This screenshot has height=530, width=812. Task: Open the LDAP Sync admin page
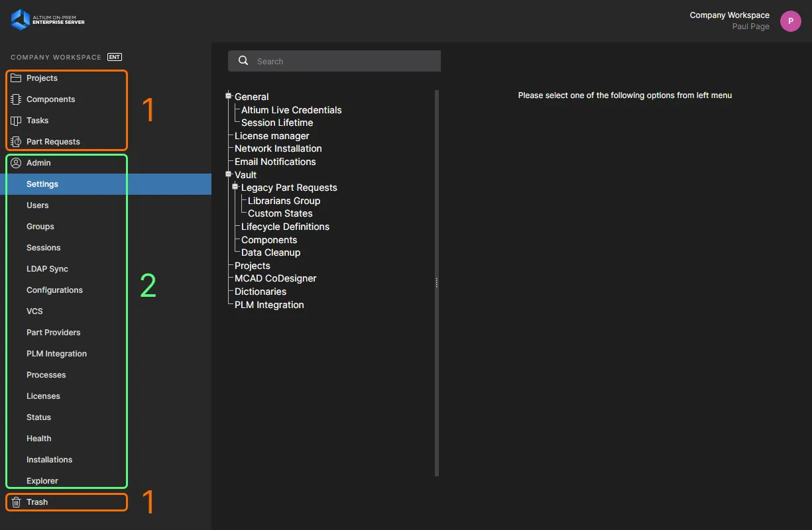(106, 269)
